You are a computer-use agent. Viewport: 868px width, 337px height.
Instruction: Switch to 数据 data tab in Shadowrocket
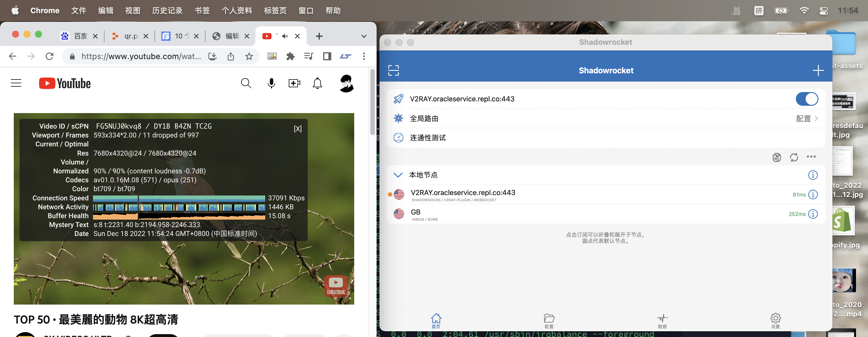point(662,321)
